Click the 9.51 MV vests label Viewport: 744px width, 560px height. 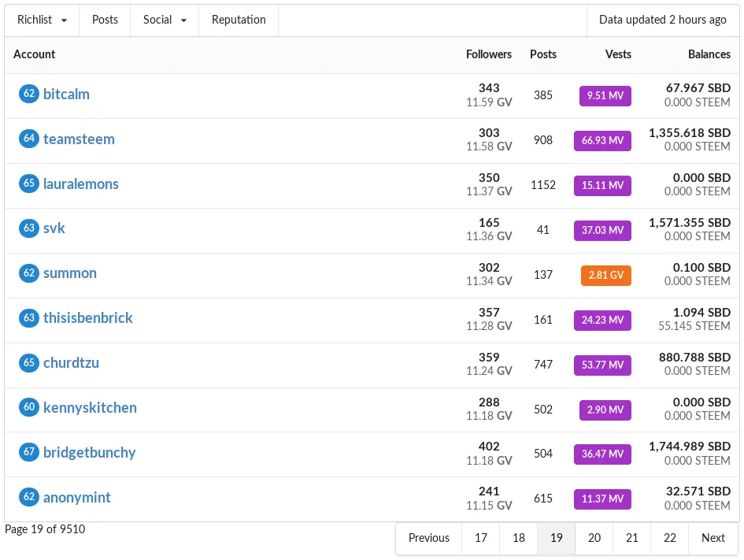click(605, 96)
